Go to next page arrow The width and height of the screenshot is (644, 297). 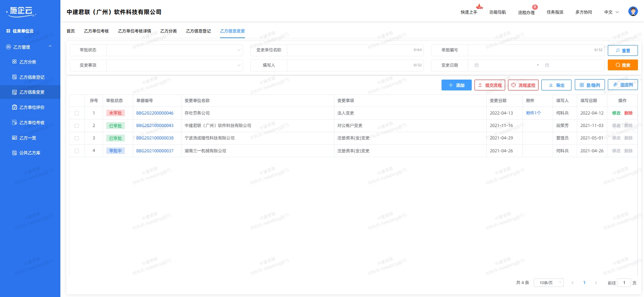(596, 283)
